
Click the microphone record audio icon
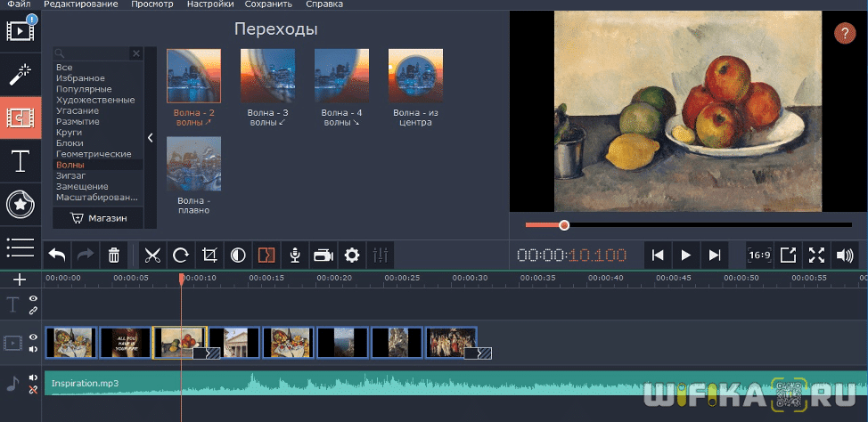pos(294,256)
